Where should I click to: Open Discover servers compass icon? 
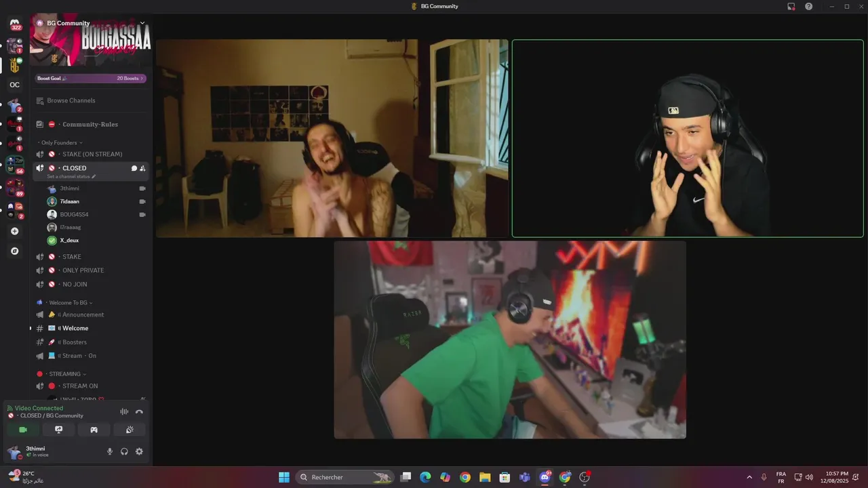pyautogui.click(x=15, y=251)
